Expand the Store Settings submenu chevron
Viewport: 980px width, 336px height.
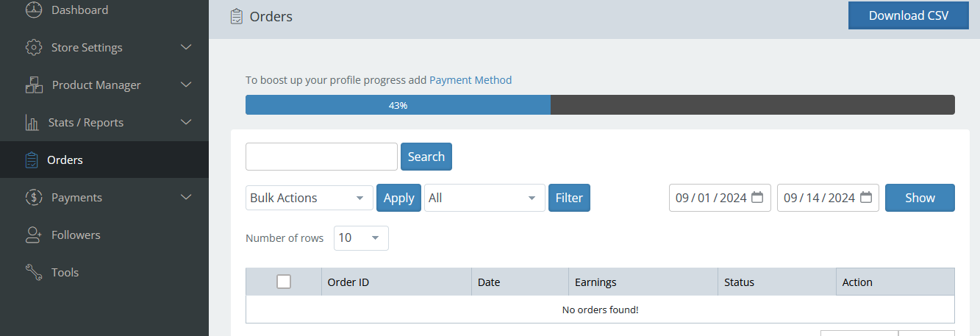point(186,48)
